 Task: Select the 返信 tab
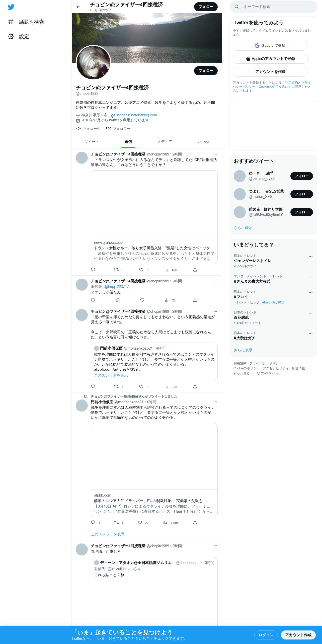[x=128, y=142]
